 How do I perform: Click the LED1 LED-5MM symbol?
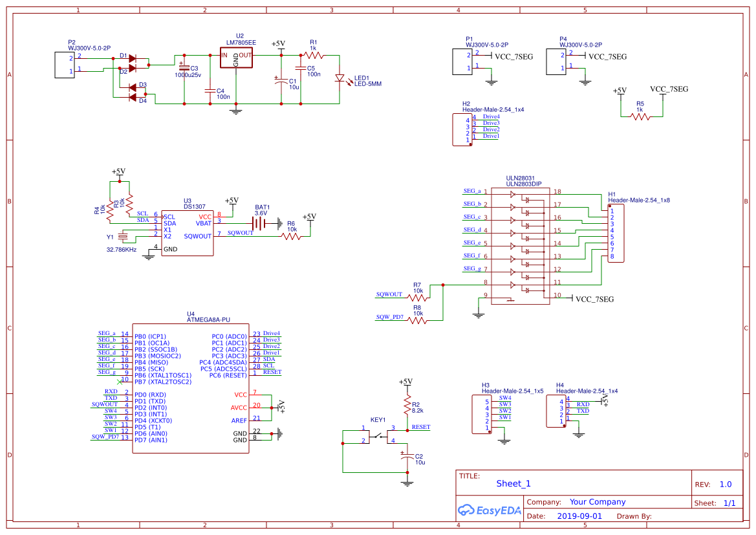pyautogui.click(x=341, y=78)
